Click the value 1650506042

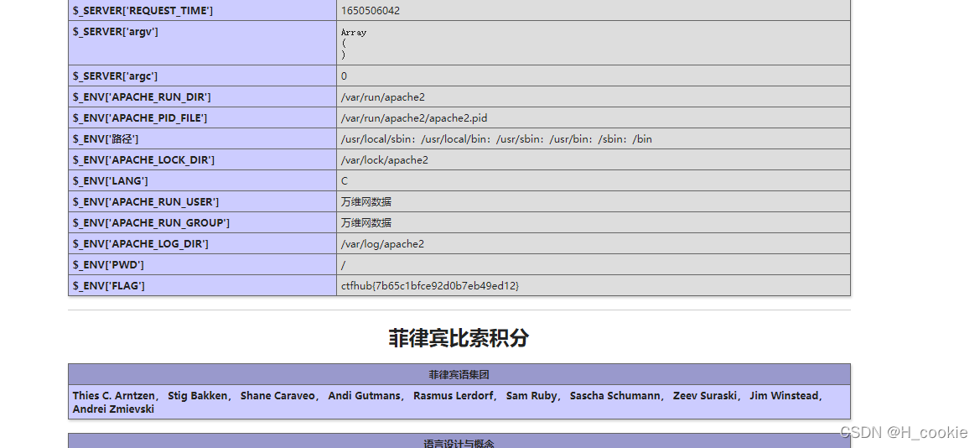point(371,11)
